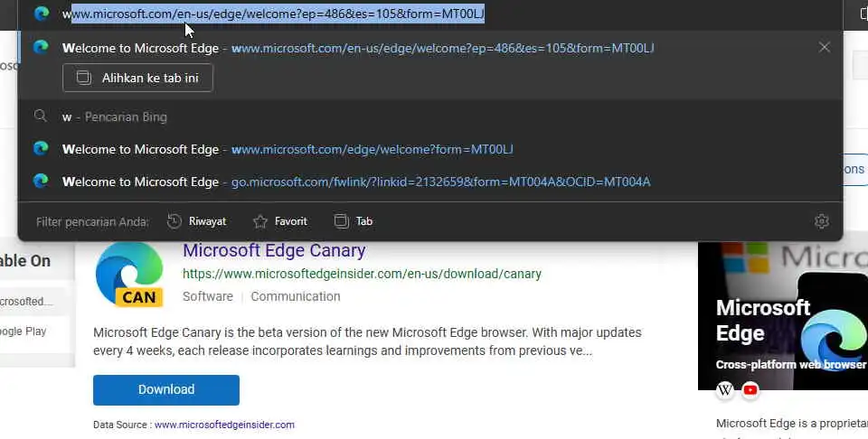Click the Microsoft Edge knowledge panel image

click(783, 315)
